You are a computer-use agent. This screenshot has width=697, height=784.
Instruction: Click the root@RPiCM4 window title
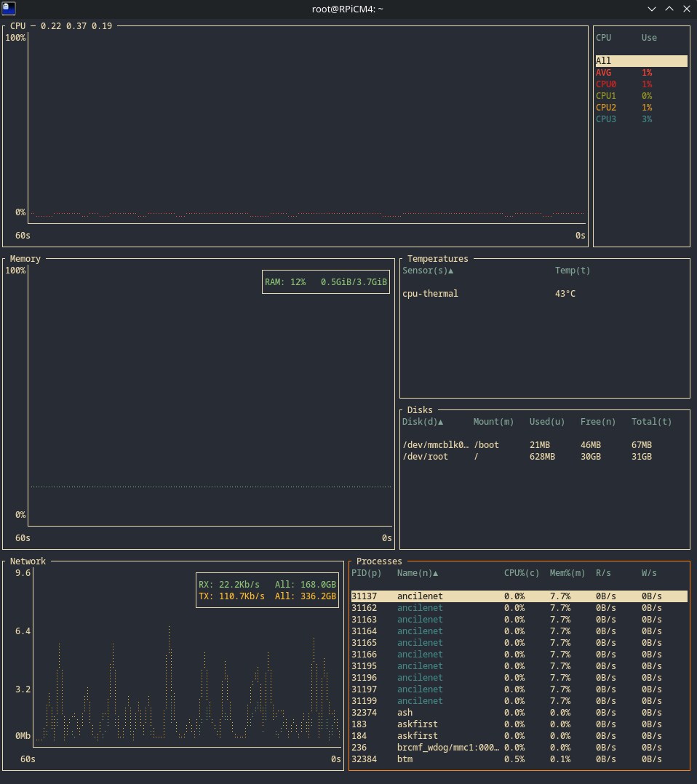point(347,9)
